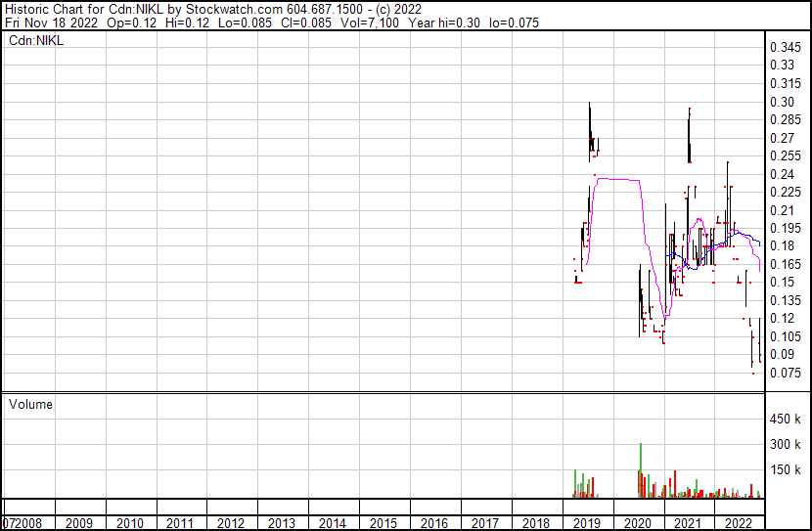Click the 300 k volume axis label
The image size is (812, 531).
click(786, 445)
